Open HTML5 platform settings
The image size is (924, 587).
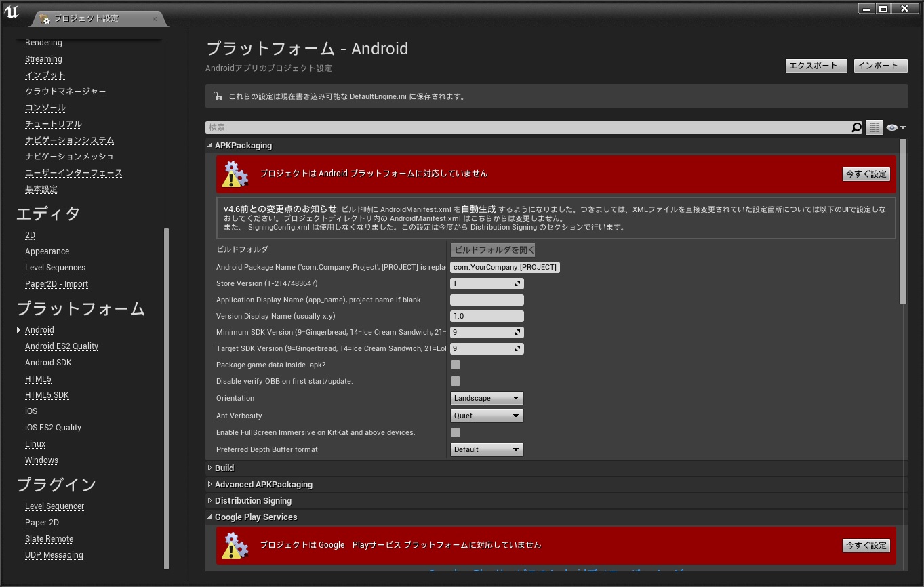pyautogui.click(x=38, y=379)
